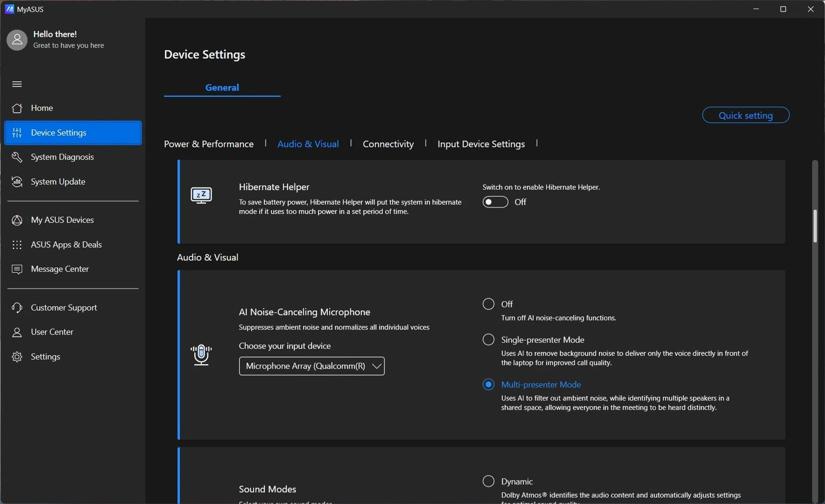
Task: Click the 'Choose your input device' label
Action: point(284,346)
